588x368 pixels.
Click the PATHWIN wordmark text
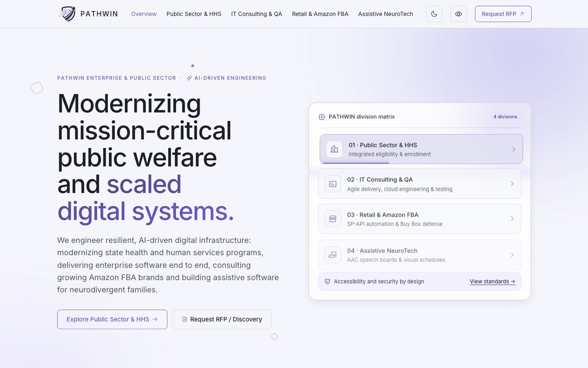99,14
